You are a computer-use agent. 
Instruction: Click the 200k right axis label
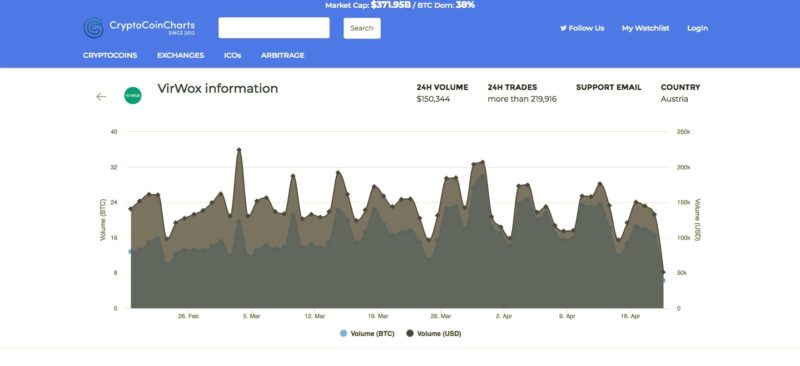pyautogui.click(x=684, y=167)
